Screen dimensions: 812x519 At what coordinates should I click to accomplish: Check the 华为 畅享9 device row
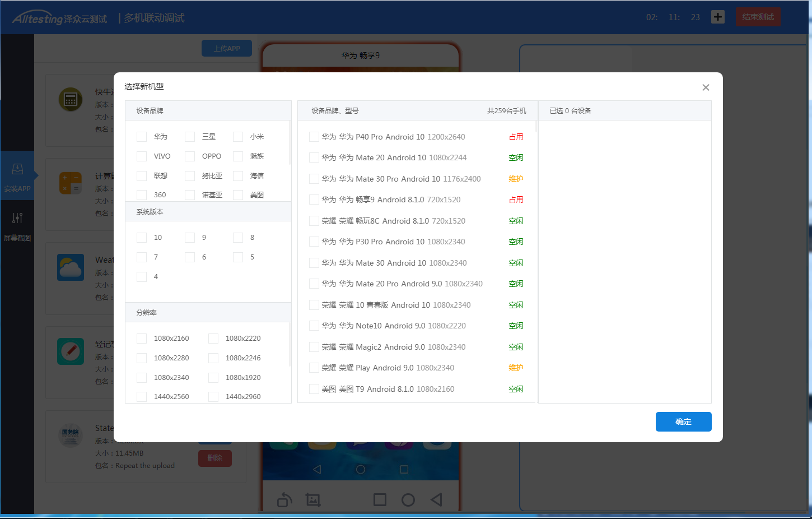(x=314, y=200)
